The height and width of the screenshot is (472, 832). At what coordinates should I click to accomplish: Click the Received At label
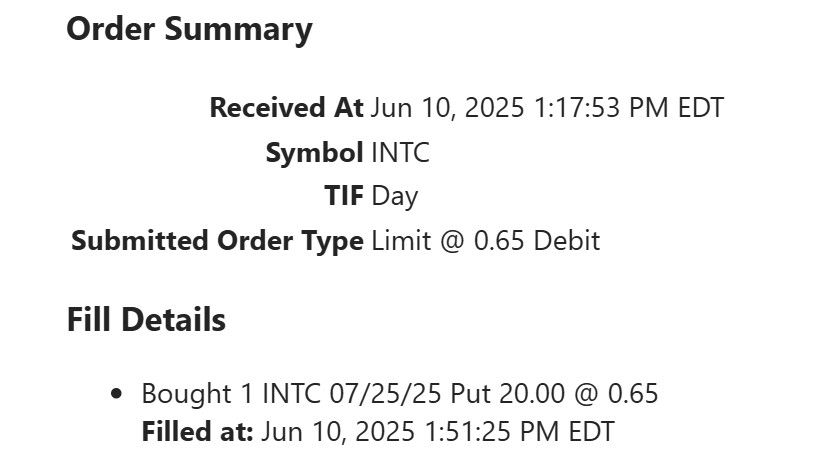pyautogui.click(x=286, y=108)
